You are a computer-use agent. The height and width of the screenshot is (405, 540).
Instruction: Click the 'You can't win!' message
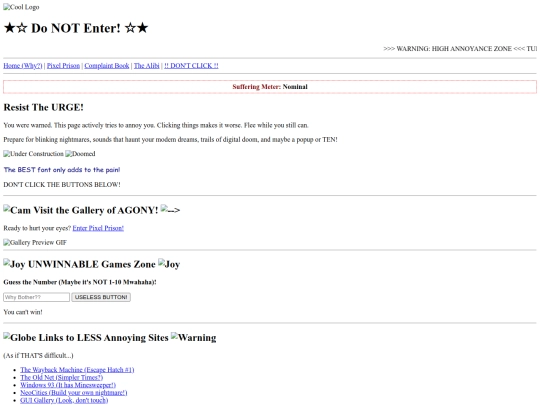23,312
